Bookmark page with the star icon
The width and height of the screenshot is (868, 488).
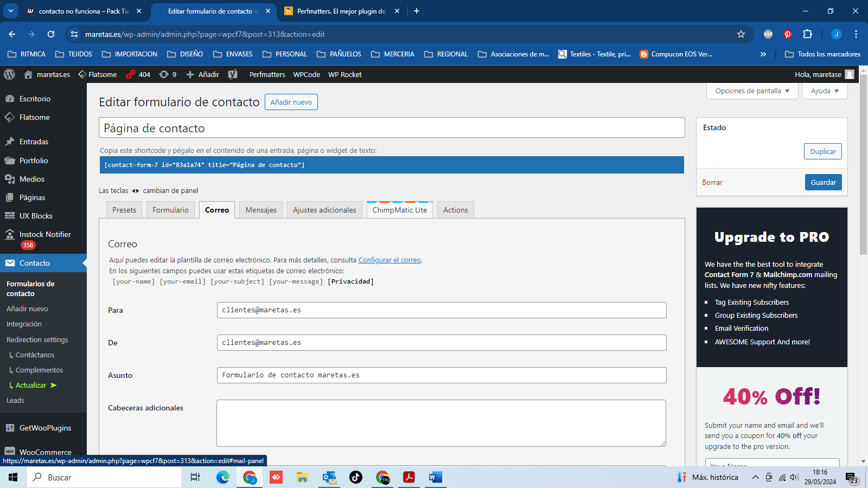tap(741, 34)
